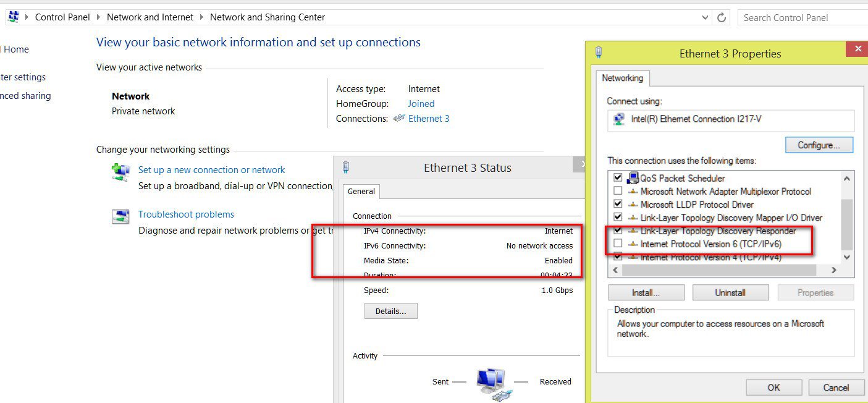Screen dimensions: 868x403
Task: Click the Speed value 1.0 Gbps
Action: (x=557, y=290)
